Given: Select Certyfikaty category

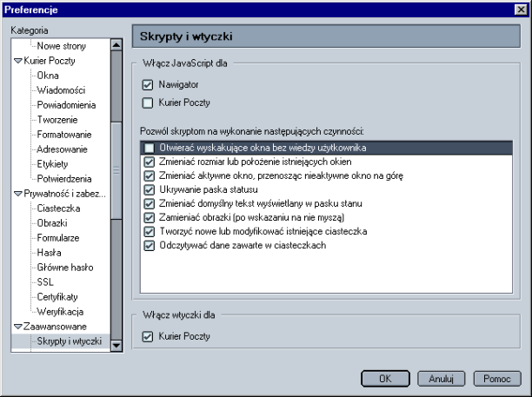Looking at the screenshot, I should pos(57,297).
